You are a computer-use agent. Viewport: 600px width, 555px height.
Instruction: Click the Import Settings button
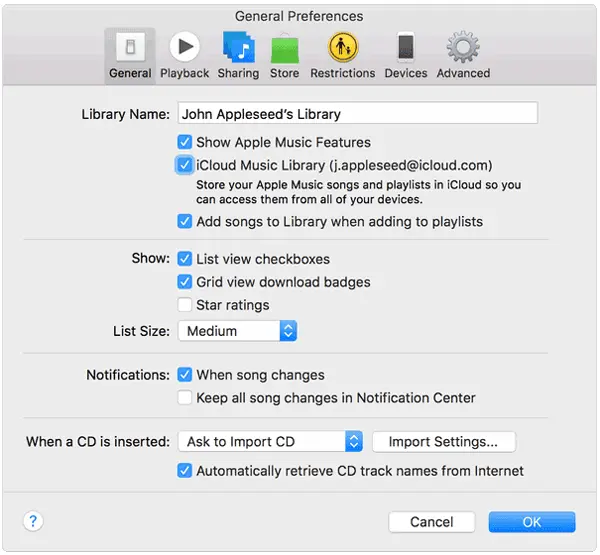coord(444,442)
